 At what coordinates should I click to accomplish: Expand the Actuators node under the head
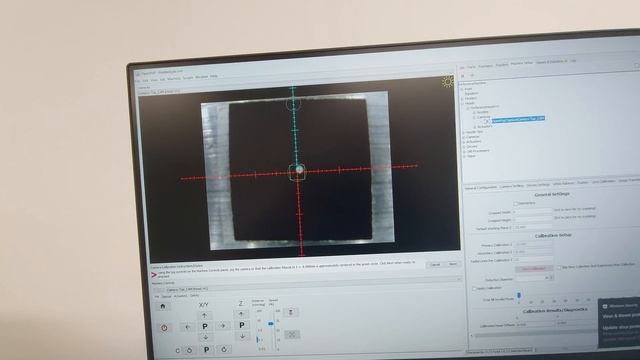pos(475,127)
